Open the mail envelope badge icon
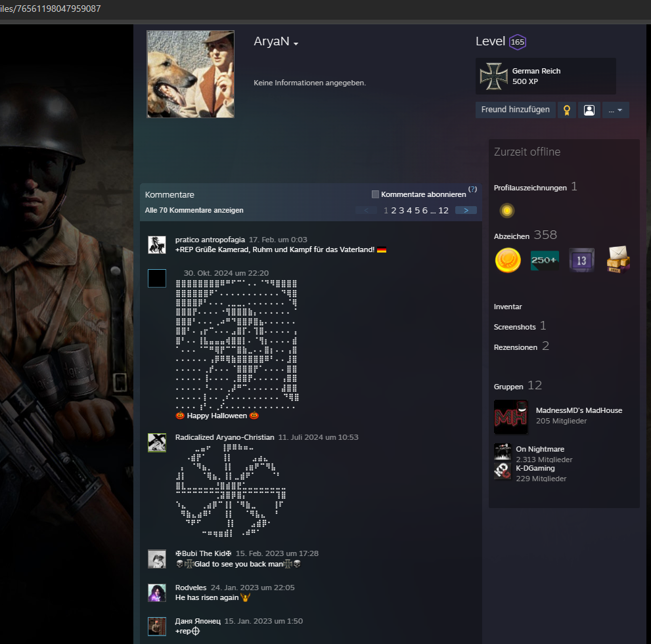This screenshot has width=651, height=644. [618, 261]
